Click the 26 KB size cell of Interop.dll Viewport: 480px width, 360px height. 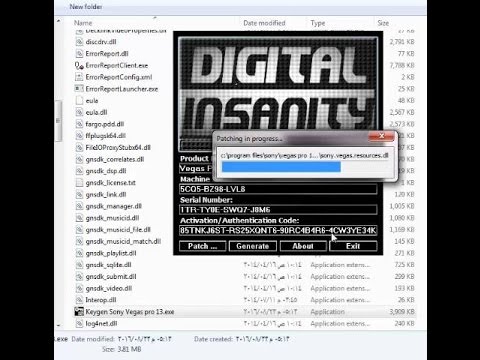[406, 300]
